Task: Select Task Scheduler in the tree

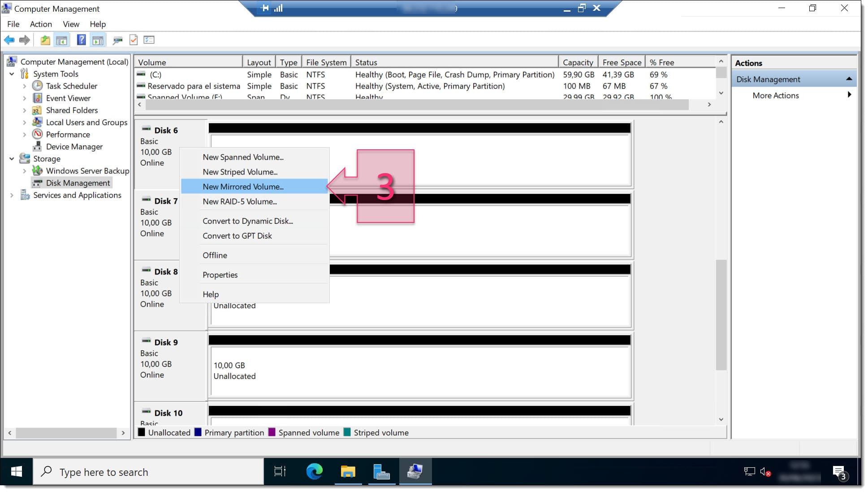Action: (71, 86)
